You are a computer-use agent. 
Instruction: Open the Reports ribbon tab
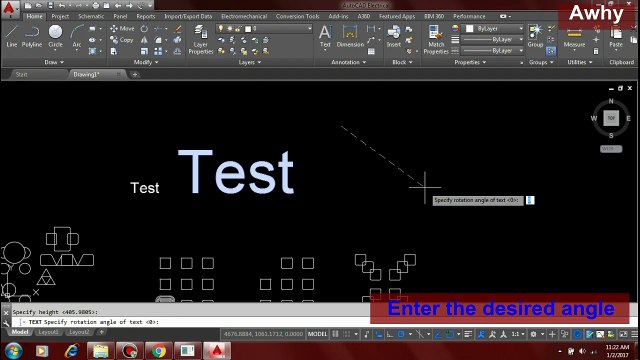coord(146,16)
